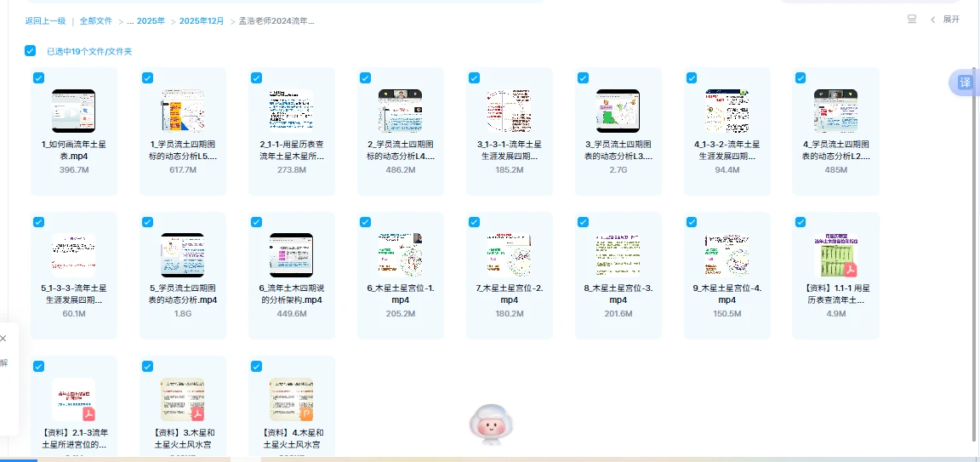980x462 pixels.
Task: Open the presentation file 【资料】4.木星和土星火土风水宫
Action: [291, 399]
